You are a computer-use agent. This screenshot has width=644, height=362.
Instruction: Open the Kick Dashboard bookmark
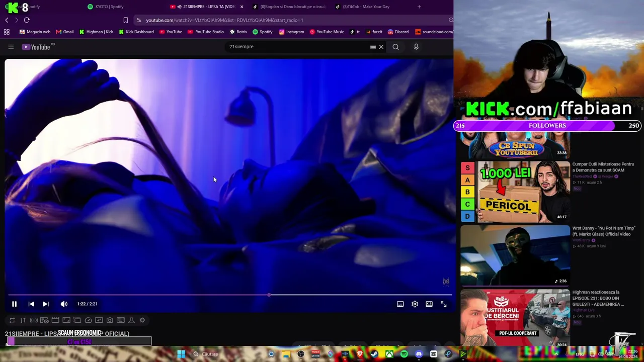tap(136, 32)
